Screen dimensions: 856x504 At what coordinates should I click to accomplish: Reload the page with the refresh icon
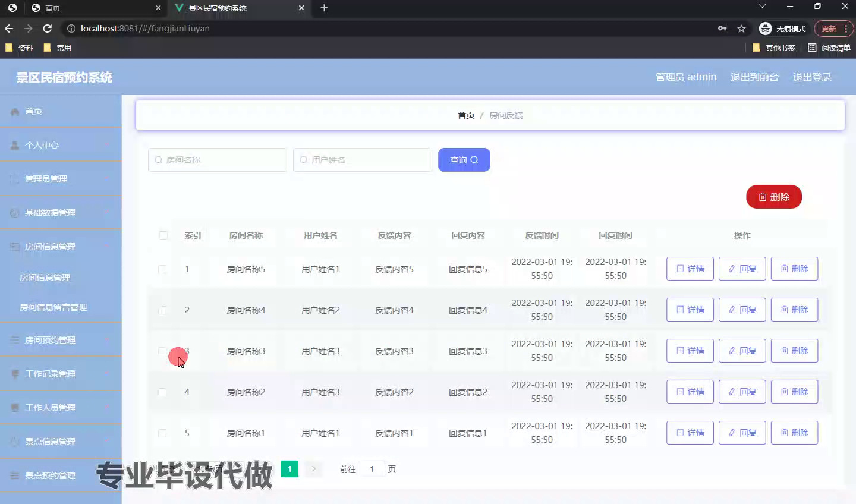coord(48,29)
